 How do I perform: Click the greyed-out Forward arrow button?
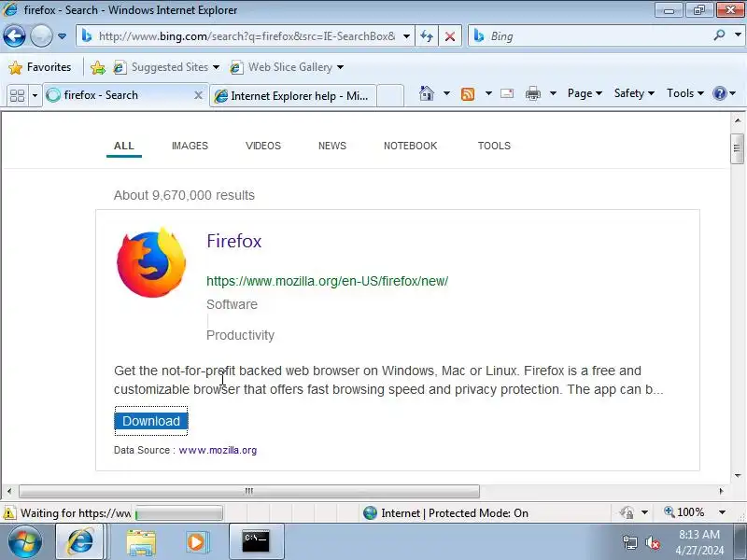(x=41, y=36)
